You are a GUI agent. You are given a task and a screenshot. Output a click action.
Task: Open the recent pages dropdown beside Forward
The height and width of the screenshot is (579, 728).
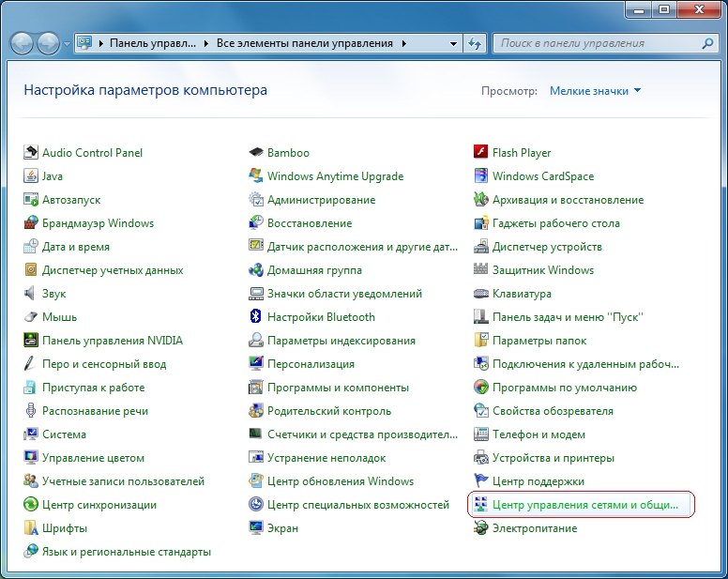pos(67,44)
